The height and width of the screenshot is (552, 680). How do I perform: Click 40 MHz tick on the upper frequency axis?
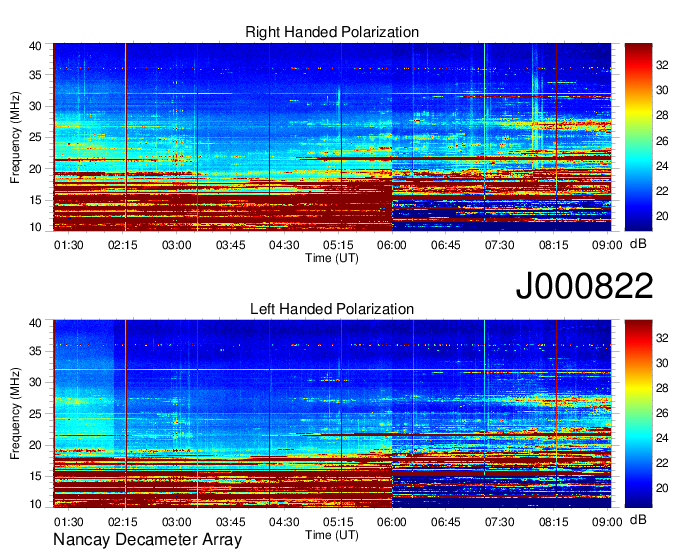[35, 46]
